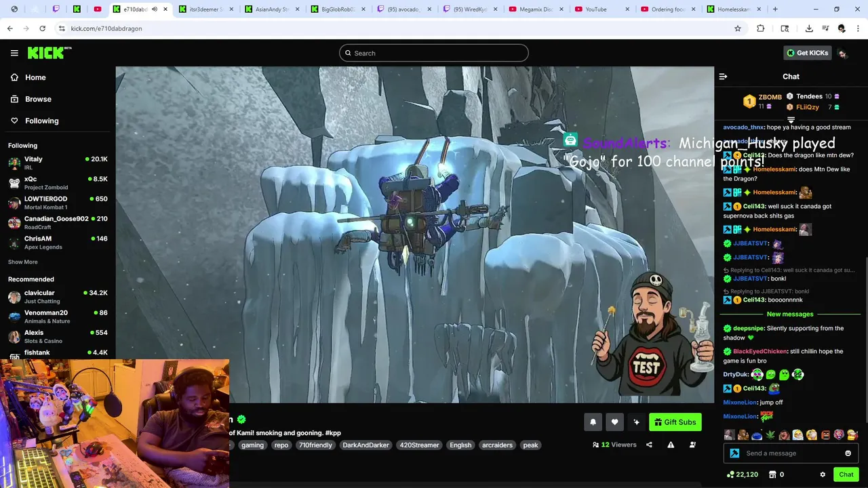Viewport: 868px width, 488px height.
Task: Open LOWTIERGOD channel in sidebar
Action: click(58, 203)
